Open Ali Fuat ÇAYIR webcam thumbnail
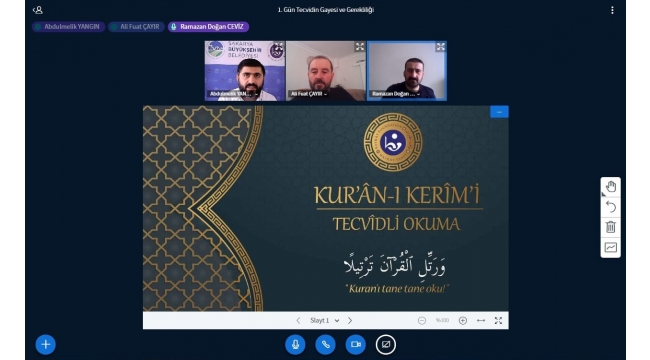The height and width of the screenshot is (360, 650). point(325,71)
